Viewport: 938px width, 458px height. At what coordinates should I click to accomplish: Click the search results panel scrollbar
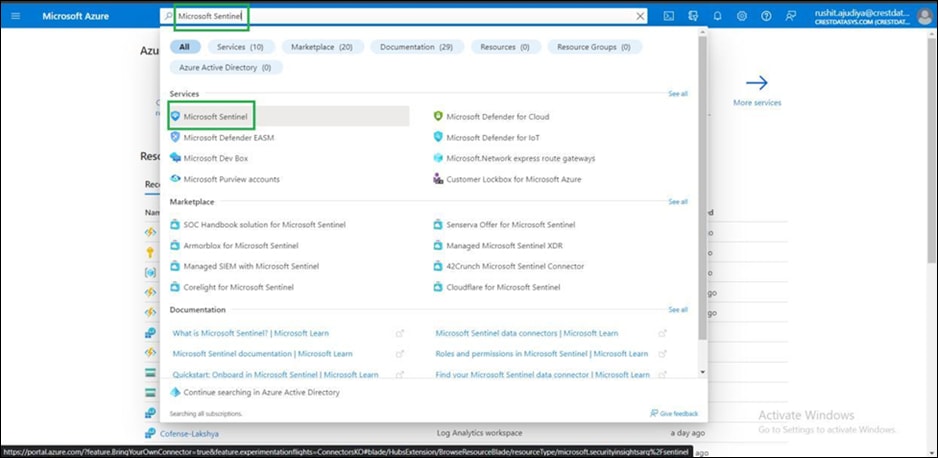tap(702, 188)
